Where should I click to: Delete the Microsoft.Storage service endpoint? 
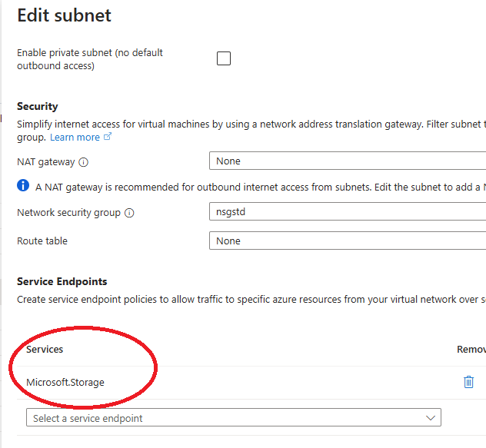pos(468,382)
